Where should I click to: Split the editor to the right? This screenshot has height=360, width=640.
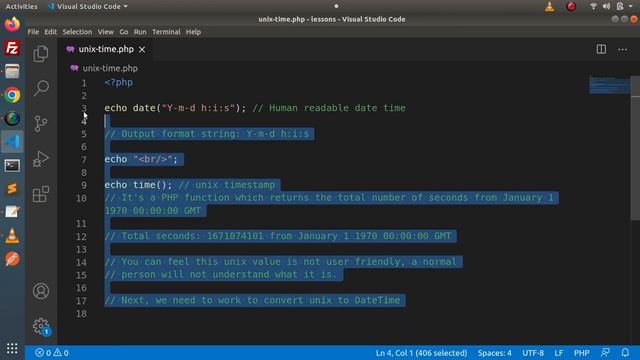pyautogui.click(x=601, y=49)
